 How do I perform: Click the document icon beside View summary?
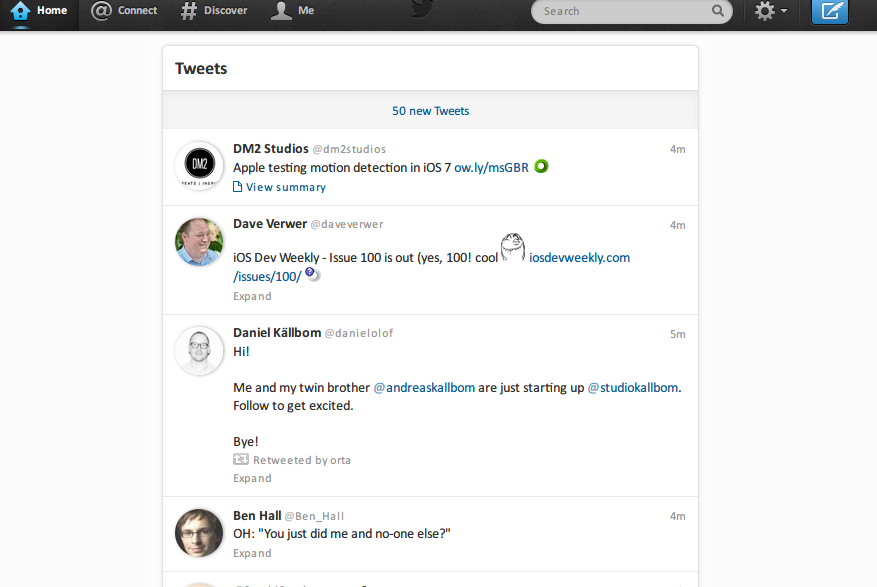pyautogui.click(x=238, y=187)
